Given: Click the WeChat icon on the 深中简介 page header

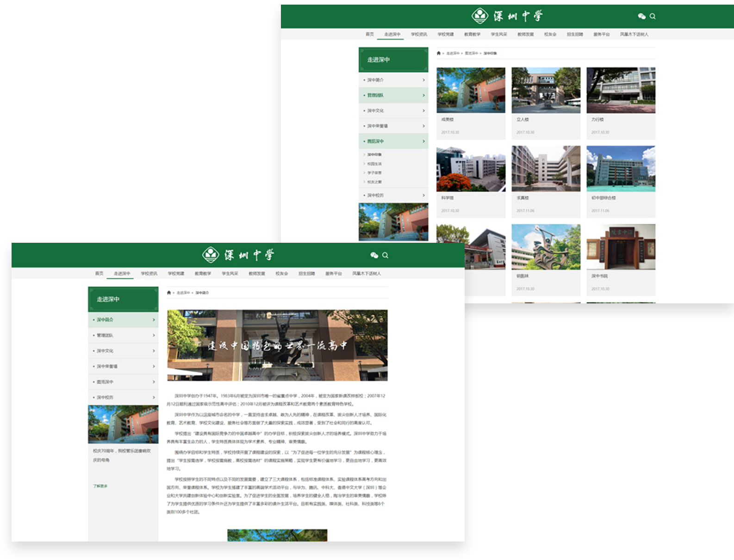Looking at the screenshot, I should [x=374, y=255].
